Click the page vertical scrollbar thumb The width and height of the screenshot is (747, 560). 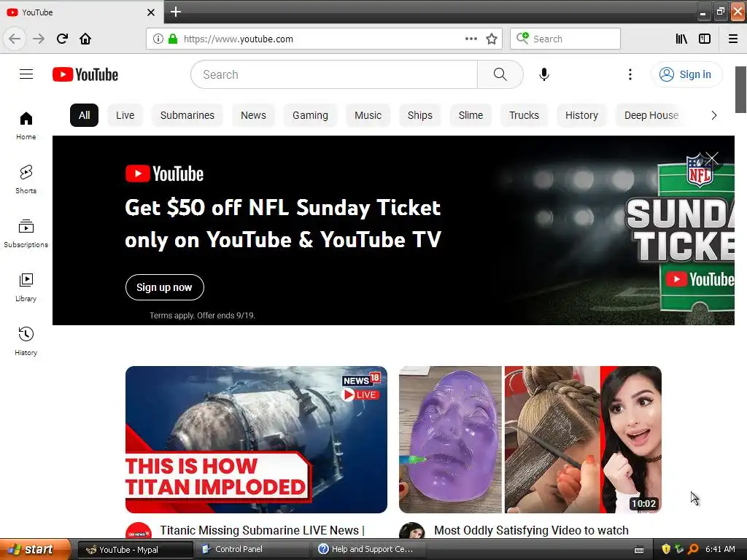click(740, 90)
